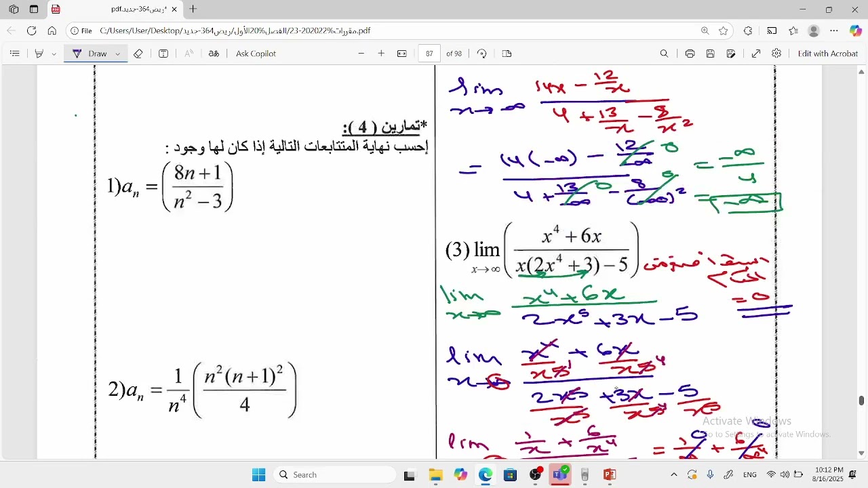868x488 pixels.
Task: Enter full screen PDF view
Action: pyautogui.click(x=756, y=54)
